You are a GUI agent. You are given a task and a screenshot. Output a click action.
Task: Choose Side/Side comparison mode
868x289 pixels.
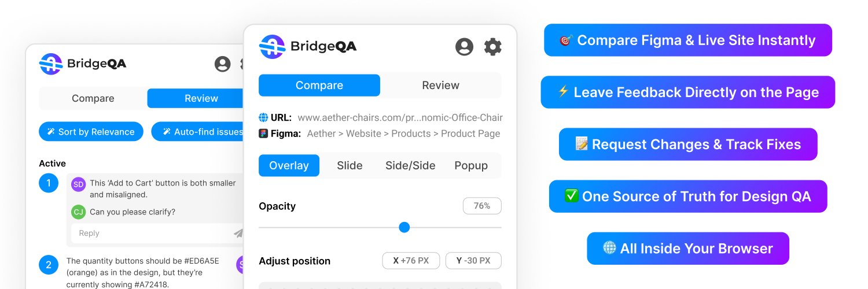[x=410, y=165]
